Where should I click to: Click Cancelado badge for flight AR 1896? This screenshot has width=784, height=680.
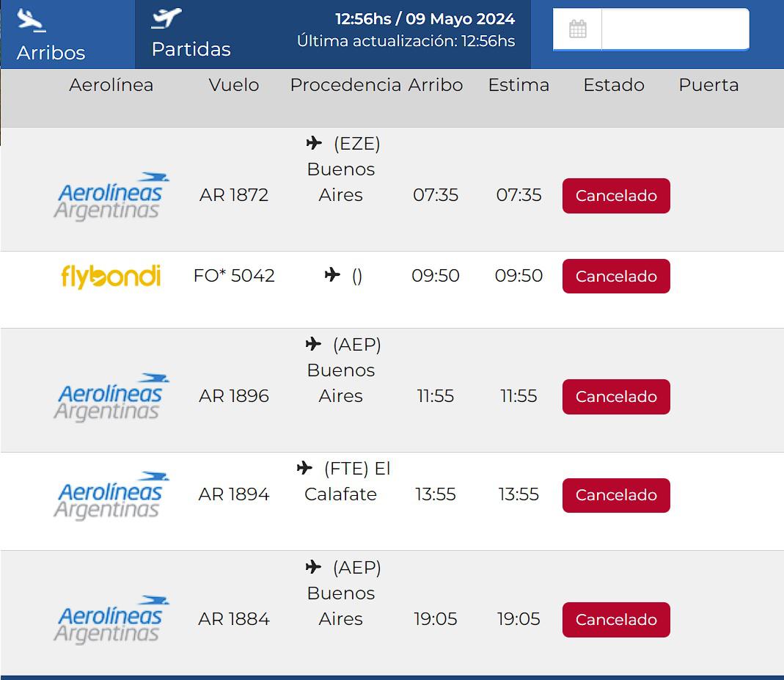(616, 397)
